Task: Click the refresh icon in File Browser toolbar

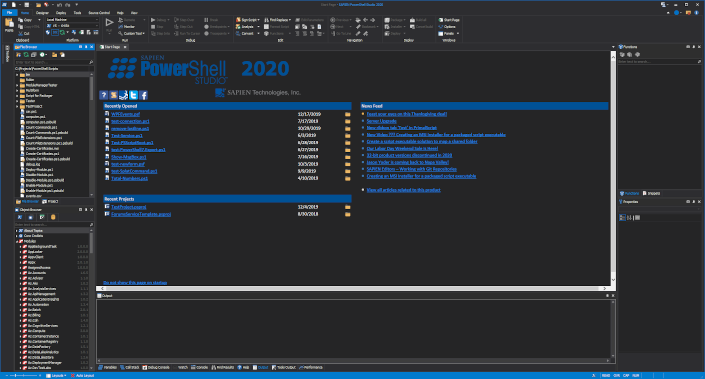Action: pos(26,55)
